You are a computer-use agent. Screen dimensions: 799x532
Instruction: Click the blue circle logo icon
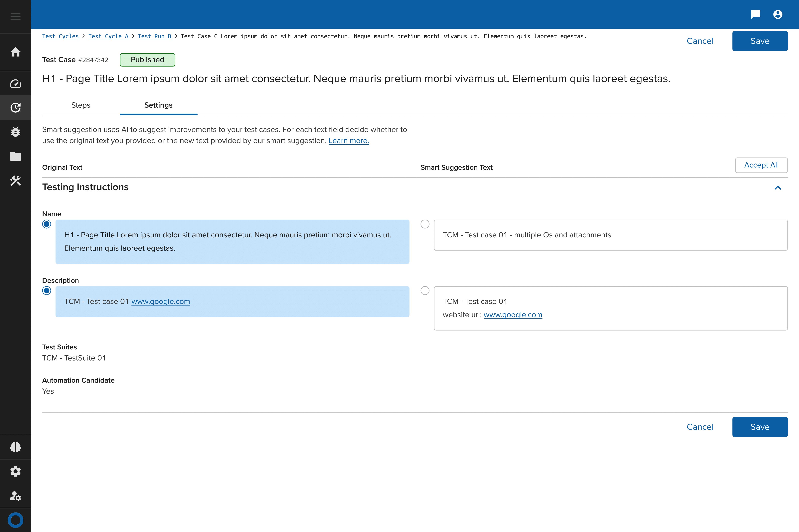(x=15, y=520)
